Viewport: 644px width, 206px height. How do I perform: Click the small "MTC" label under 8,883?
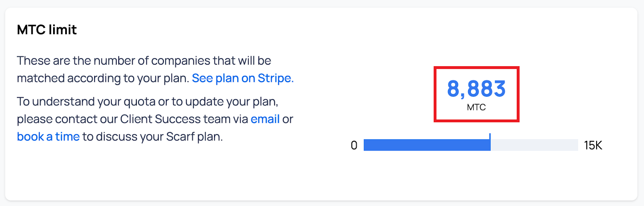pos(476,107)
